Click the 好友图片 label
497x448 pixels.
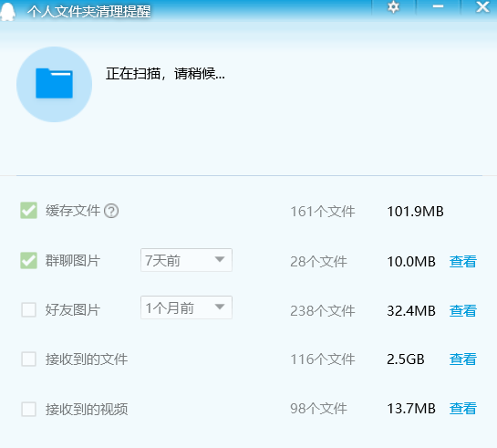(x=73, y=309)
